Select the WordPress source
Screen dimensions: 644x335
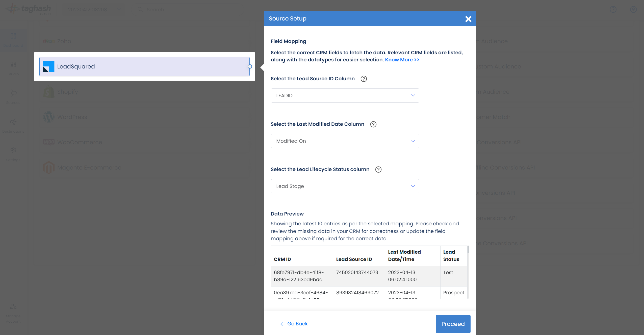144,117
